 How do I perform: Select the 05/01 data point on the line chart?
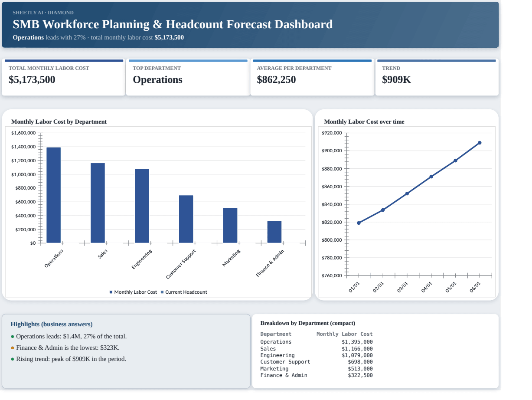click(x=455, y=161)
